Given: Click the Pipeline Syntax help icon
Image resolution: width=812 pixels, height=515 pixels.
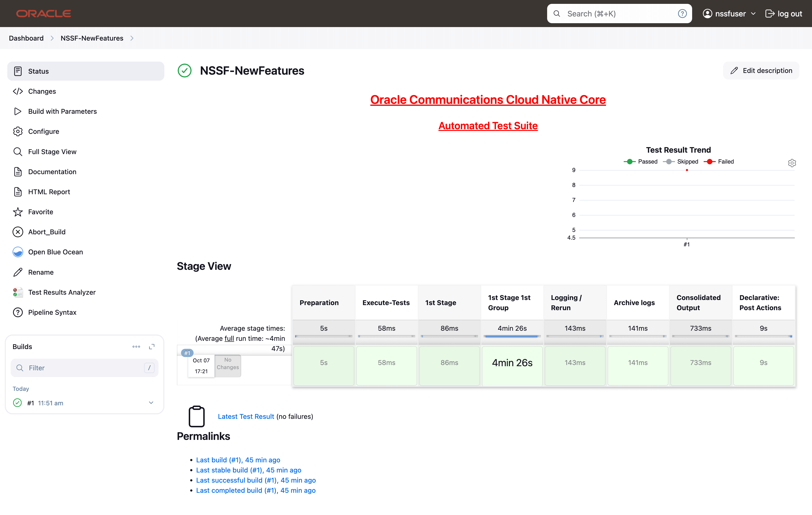Looking at the screenshot, I should (x=18, y=312).
